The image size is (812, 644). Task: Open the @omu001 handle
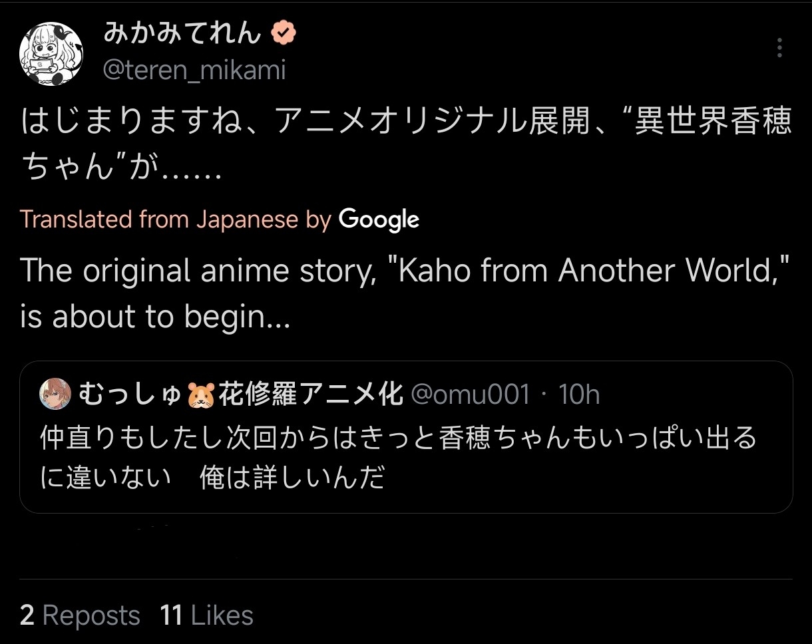coord(471,395)
